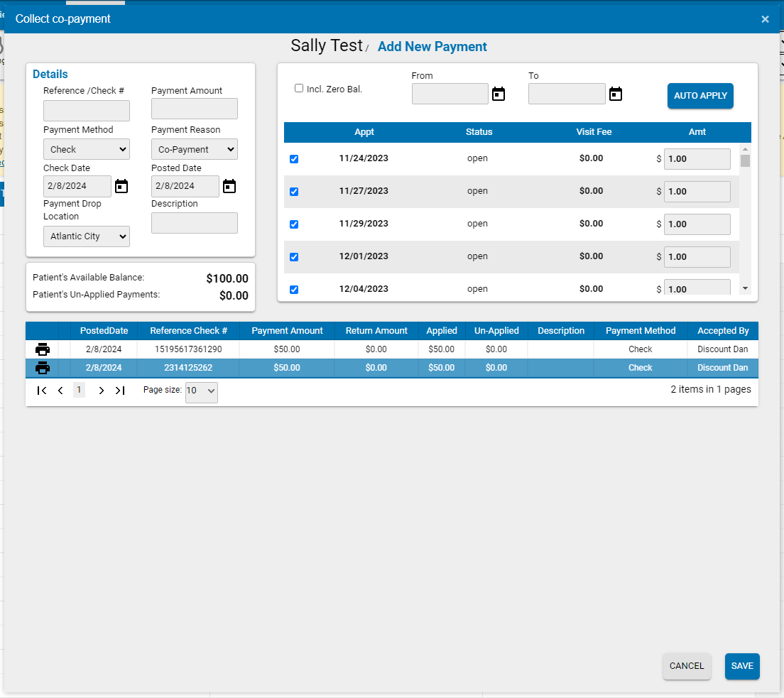Uncheck the 11/24/2023 appointment

(x=294, y=159)
